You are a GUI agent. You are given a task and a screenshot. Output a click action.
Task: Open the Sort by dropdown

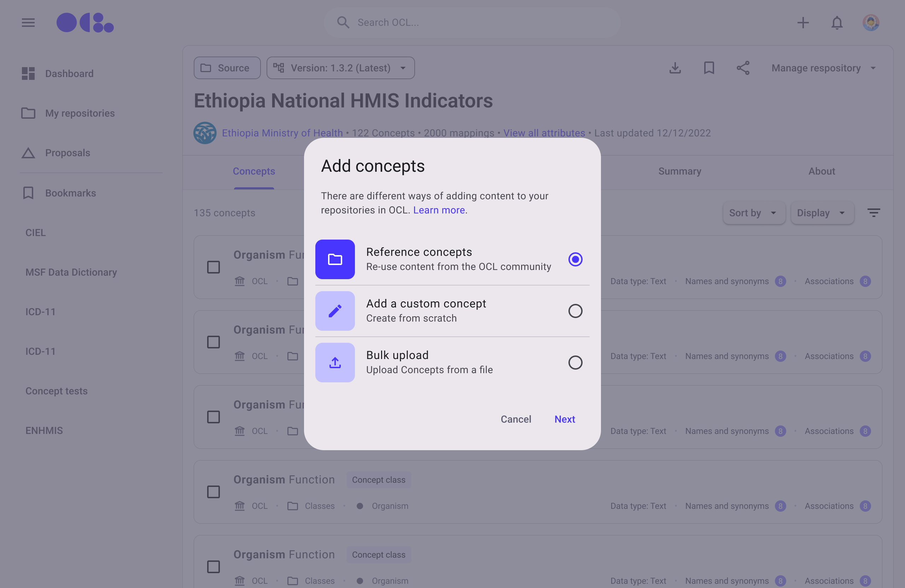click(753, 212)
